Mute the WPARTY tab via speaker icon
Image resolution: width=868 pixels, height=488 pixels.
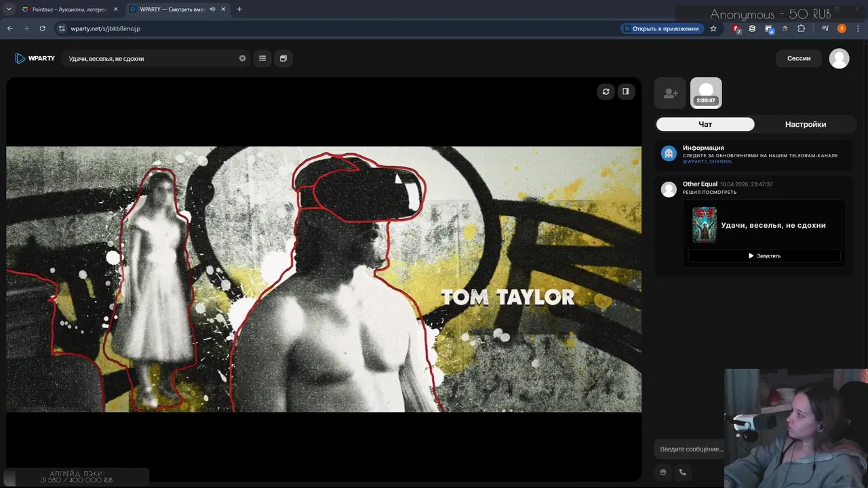[x=212, y=9]
